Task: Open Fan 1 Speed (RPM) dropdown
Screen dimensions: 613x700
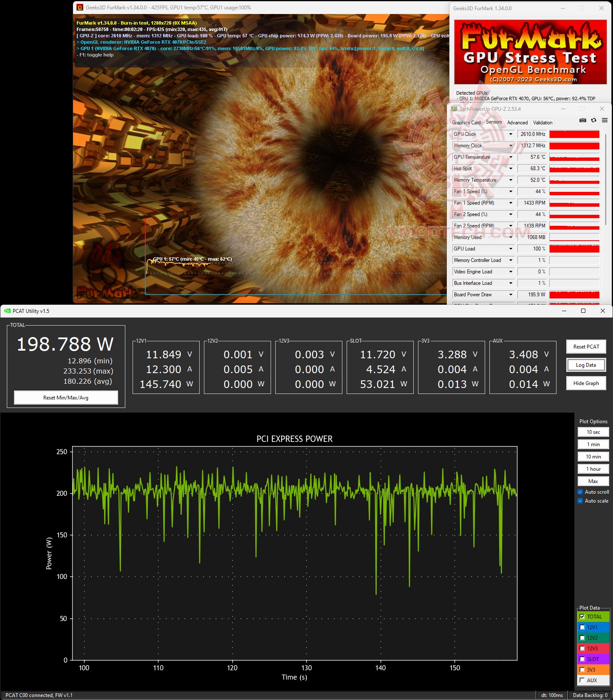Action: pos(511,203)
